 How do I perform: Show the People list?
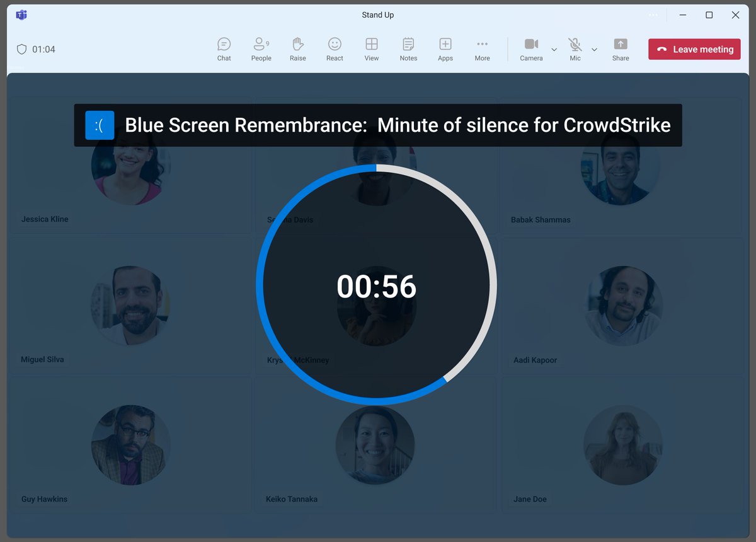[x=261, y=49]
